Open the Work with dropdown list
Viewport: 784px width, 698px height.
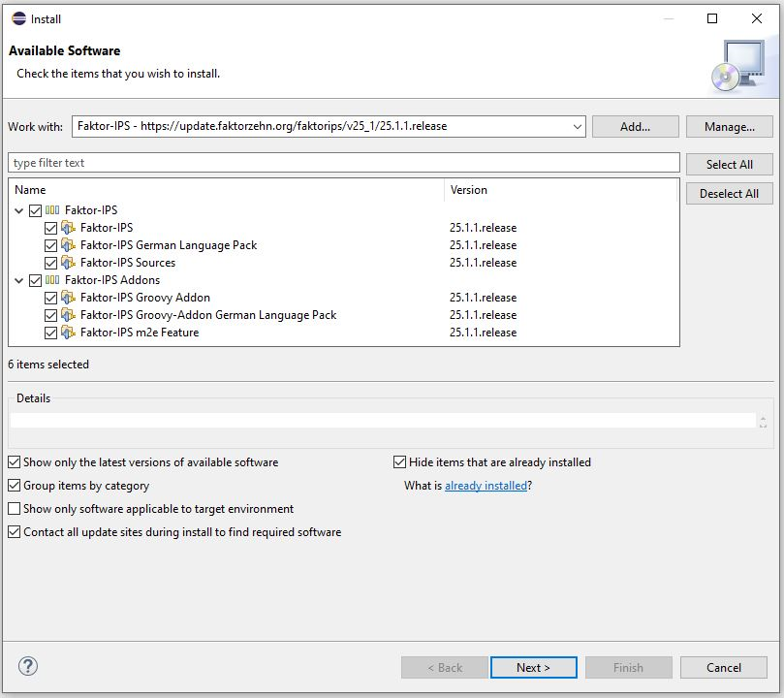pyautogui.click(x=577, y=127)
